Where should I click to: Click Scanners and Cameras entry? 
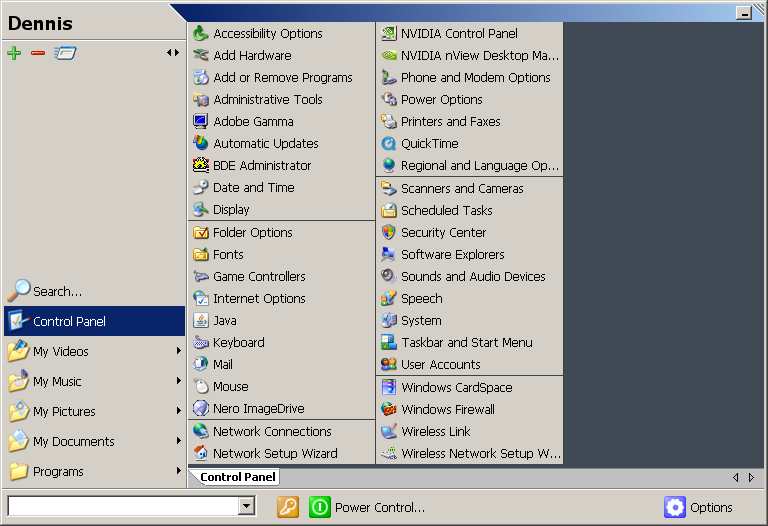[469, 189]
